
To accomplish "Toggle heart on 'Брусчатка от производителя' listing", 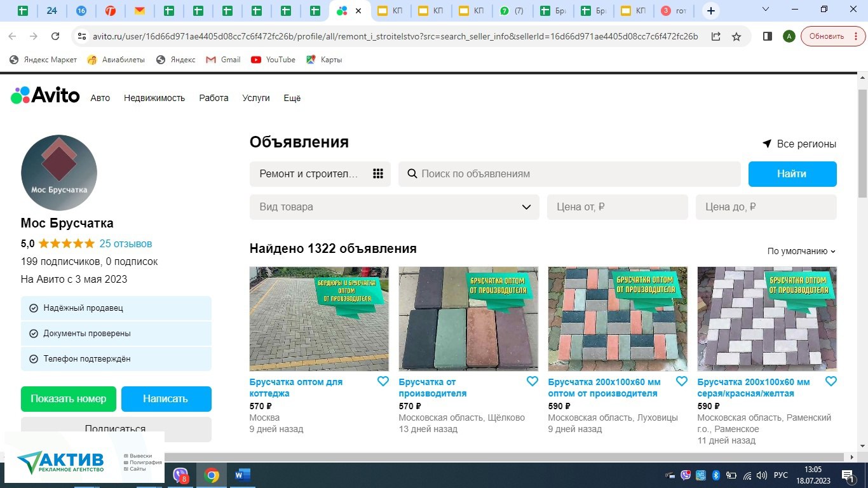I will tap(532, 381).
